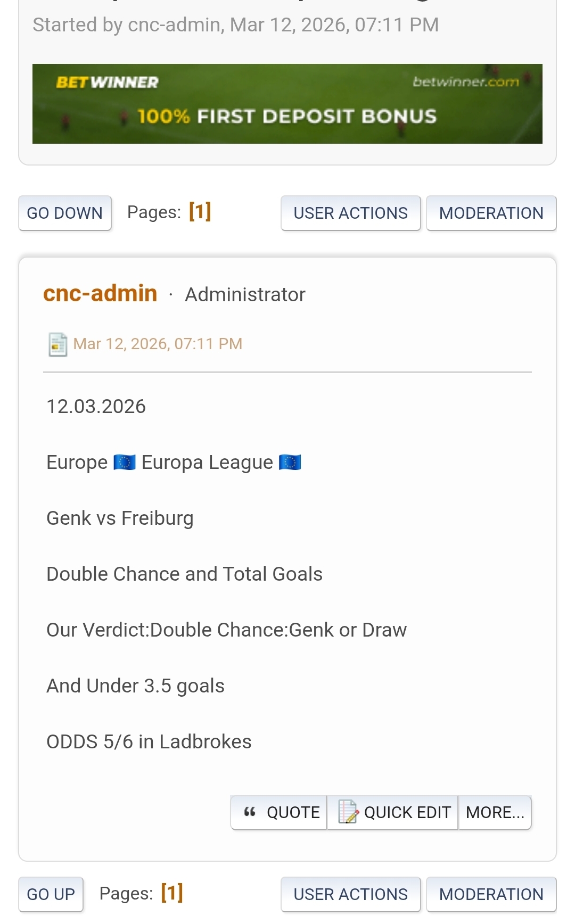Image resolution: width=575 pixels, height=924 pixels.
Task: Click the post document icon beside date
Action: point(57,344)
